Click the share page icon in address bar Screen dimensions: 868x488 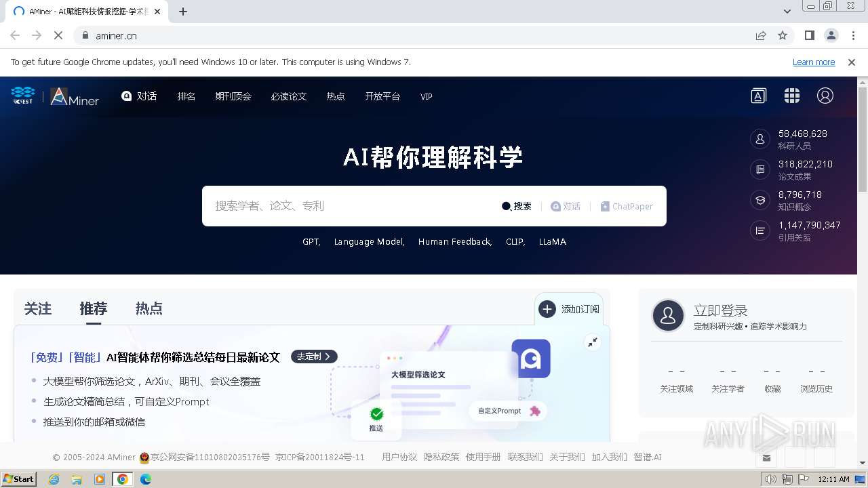(761, 35)
